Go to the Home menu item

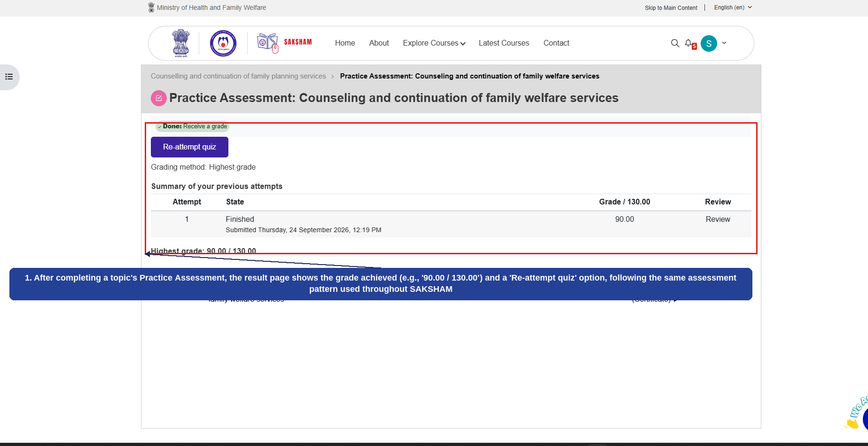click(345, 43)
